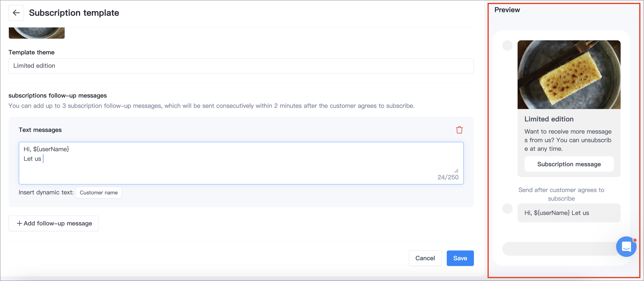Click the dessert photo in the preview card
Image resolution: width=644 pixels, height=281 pixels.
569,75
